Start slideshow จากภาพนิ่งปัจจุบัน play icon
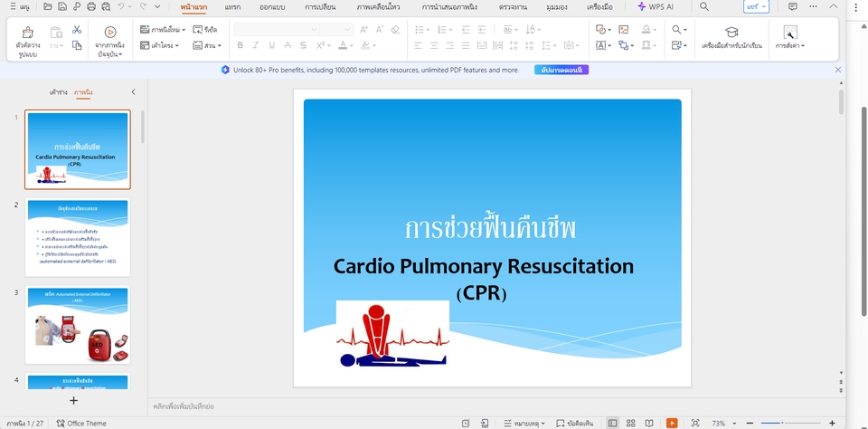Screen dimensions: 868x429 (x=109, y=33)
